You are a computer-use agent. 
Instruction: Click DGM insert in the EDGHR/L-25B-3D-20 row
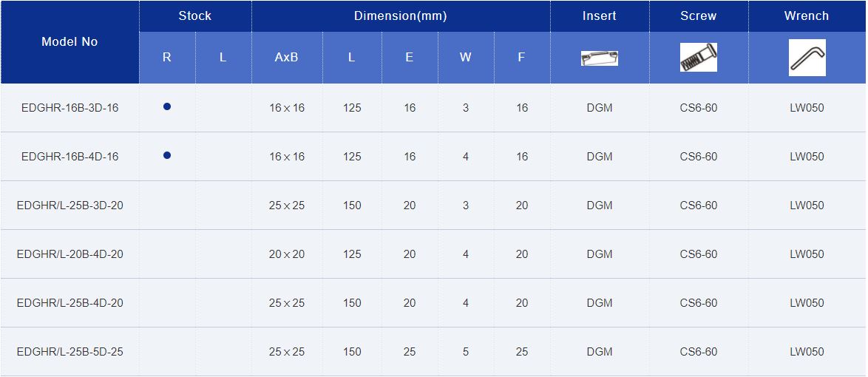coord(600,206)
